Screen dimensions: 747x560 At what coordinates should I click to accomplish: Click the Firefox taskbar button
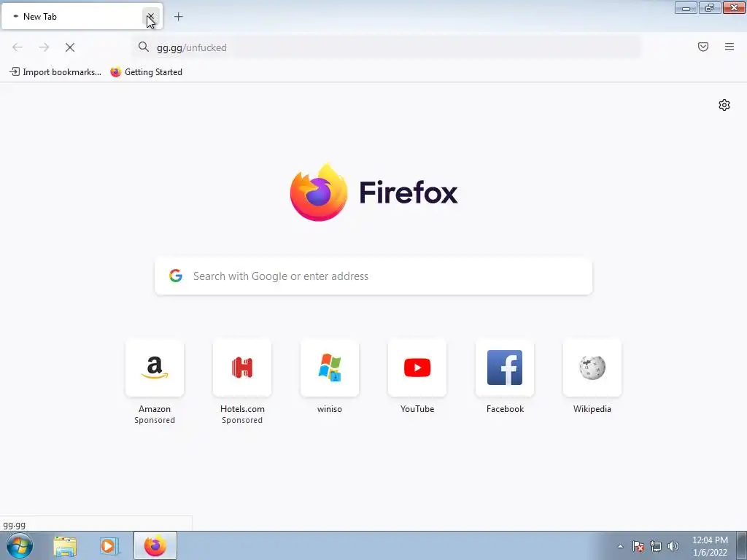click(155, 545)
